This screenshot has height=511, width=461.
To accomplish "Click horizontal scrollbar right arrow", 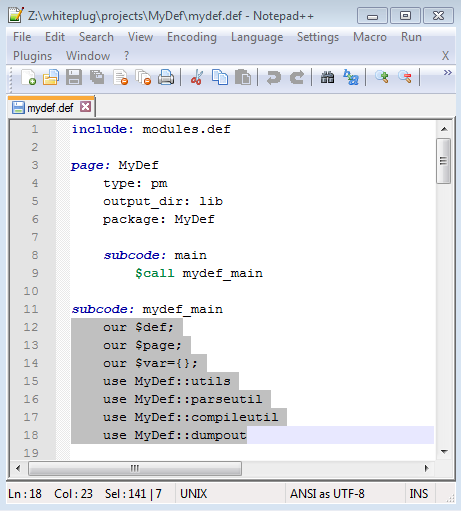I will pyautogui.click(x=427, y=468).
